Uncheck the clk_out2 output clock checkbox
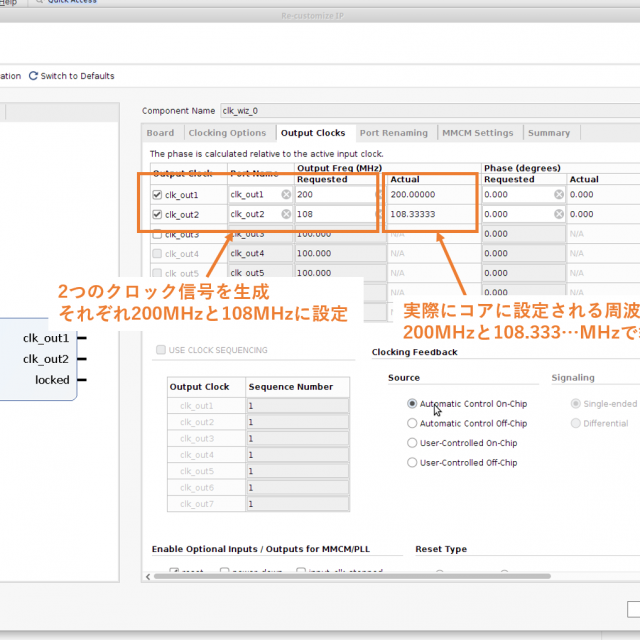 pyautogui.click(x=157, y=214)
